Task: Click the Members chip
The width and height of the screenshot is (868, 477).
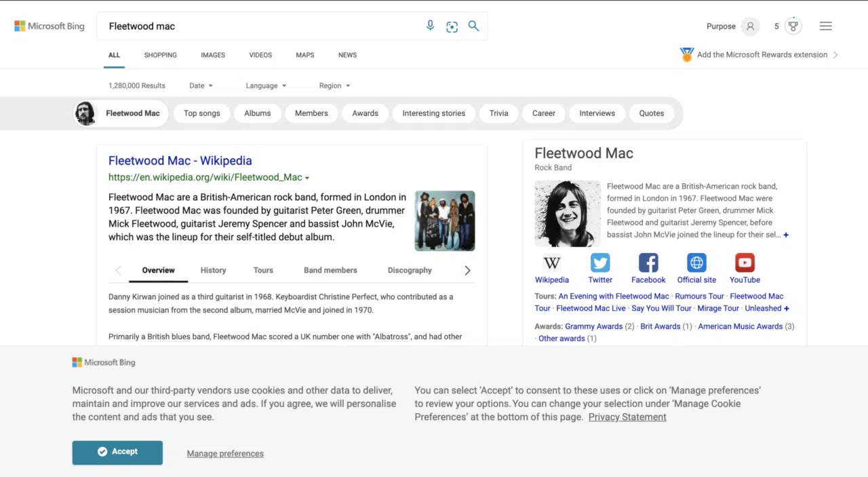Action: pyautogui.click(x=311, y=113)
